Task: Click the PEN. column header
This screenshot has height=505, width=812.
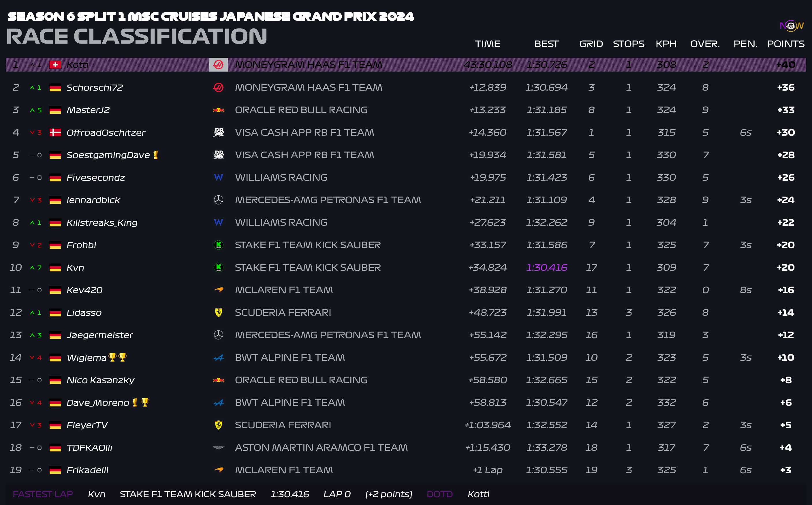Action: (745, 44)
